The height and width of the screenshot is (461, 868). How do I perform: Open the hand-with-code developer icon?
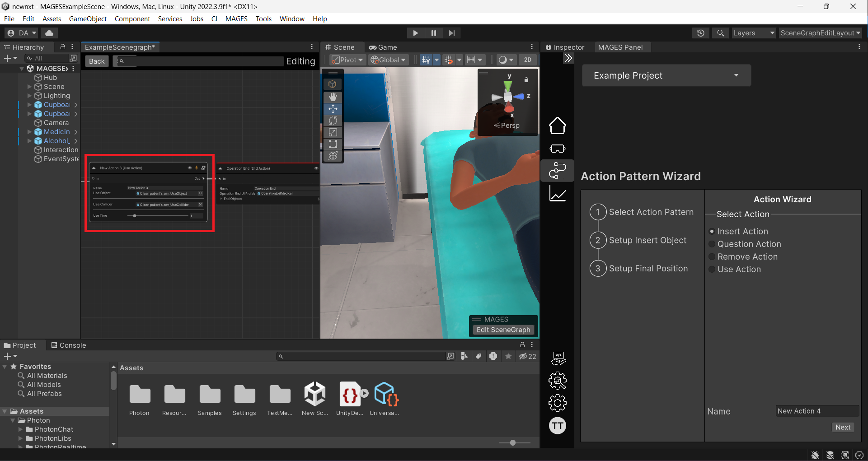(x=558, y=358)
